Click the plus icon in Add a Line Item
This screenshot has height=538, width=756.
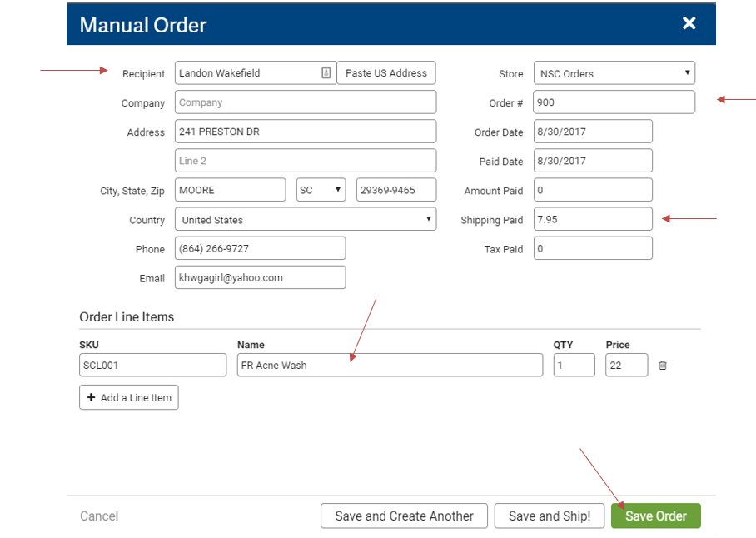tap(91, 397)
